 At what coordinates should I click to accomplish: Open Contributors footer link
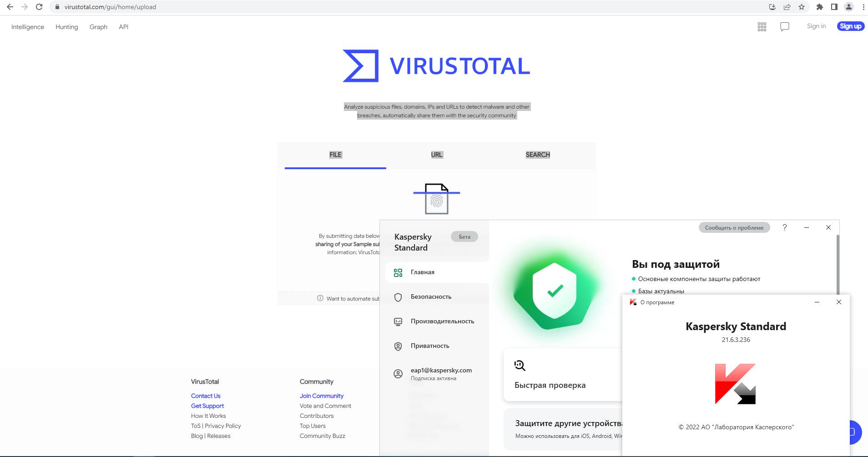click(317, 416)
